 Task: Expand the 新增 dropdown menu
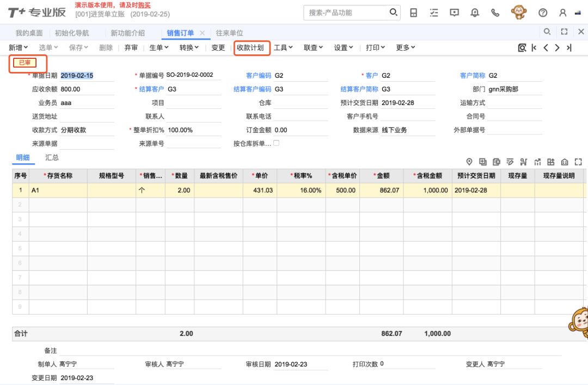tap(18, 48)
